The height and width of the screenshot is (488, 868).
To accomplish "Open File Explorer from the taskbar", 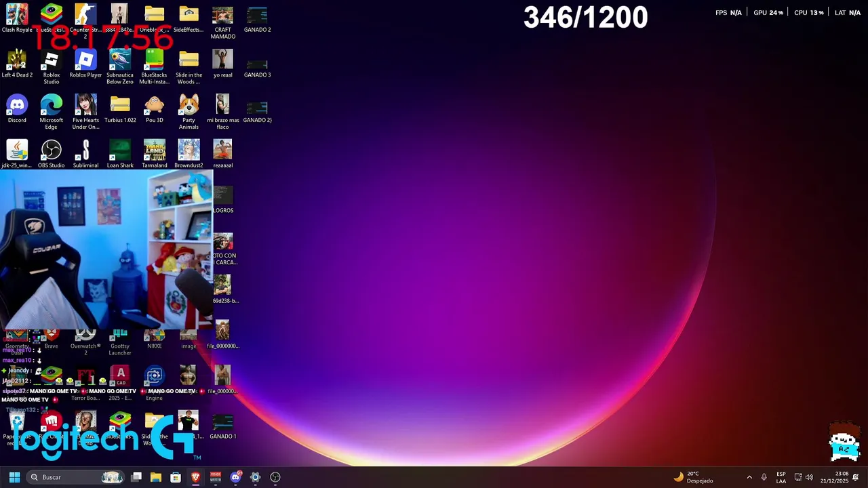I will coord(156,477).
